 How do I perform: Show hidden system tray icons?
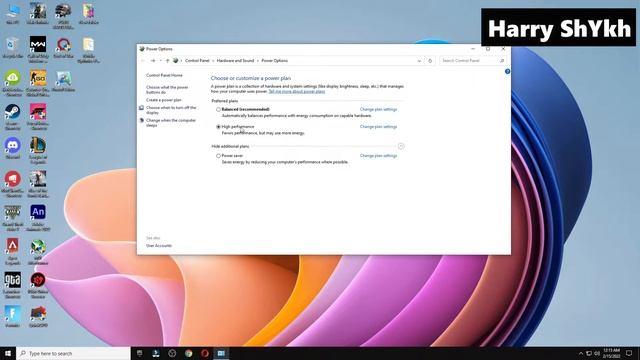pos(581,353)
